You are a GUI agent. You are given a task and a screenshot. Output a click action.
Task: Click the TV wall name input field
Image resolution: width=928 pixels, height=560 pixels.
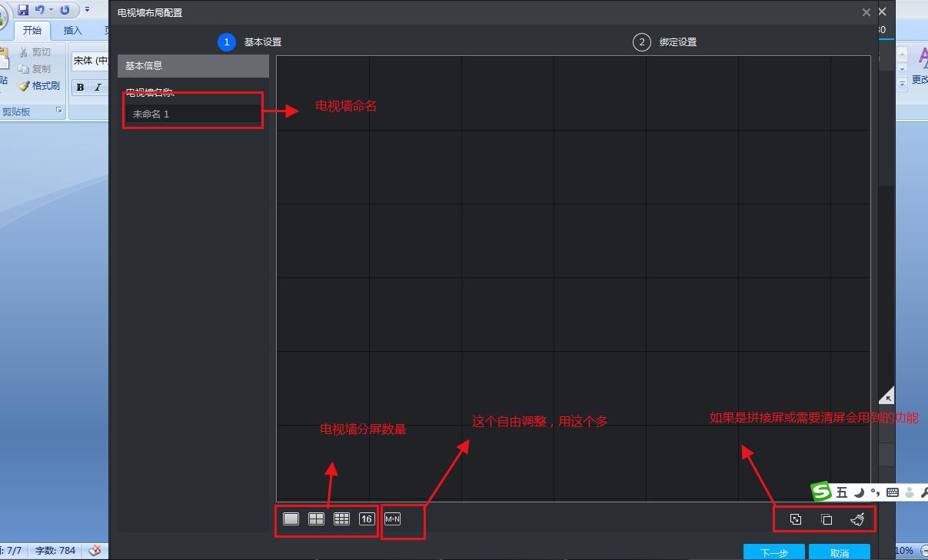point(191,114)
